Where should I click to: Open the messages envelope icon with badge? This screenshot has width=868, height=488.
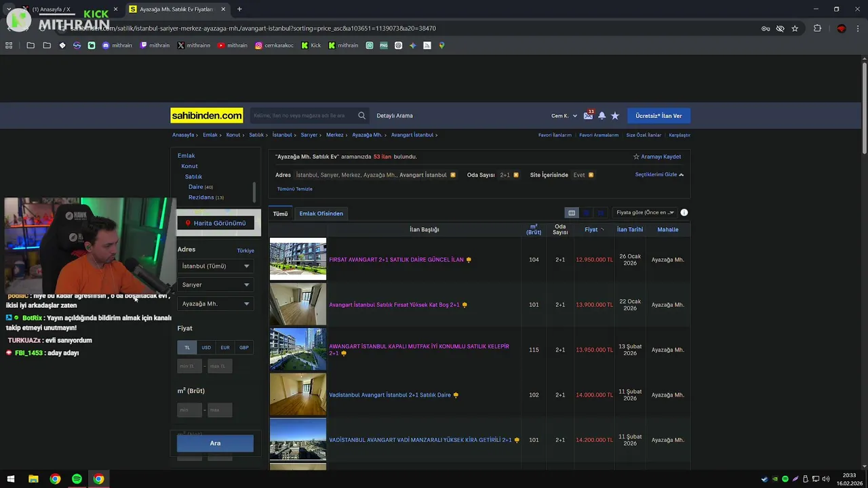coord(588,116)
